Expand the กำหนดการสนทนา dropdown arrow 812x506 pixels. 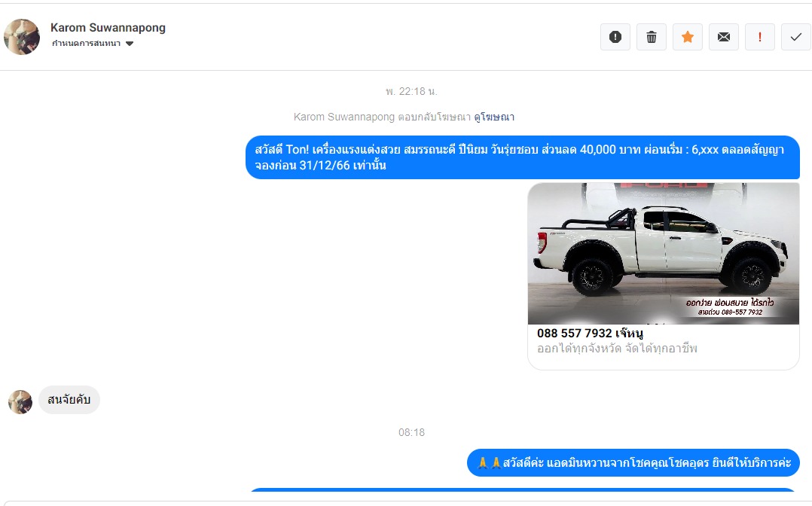pos(130,44)
